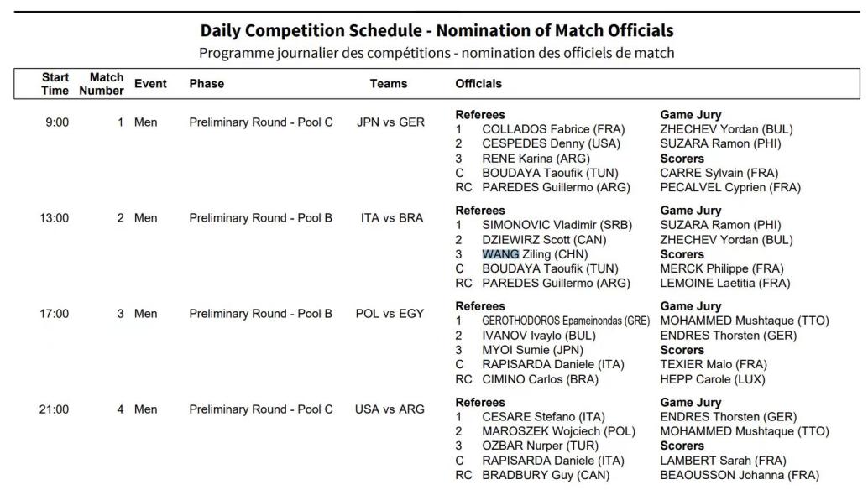
Task: Click scorer CARRE Sylvain (FRA)
Action: pos(719,173)
